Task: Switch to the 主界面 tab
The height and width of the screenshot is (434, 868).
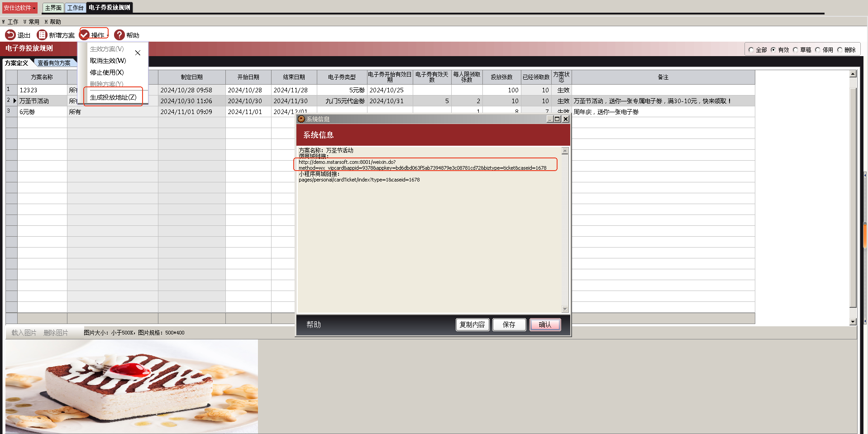Action: tap(53, 8)
